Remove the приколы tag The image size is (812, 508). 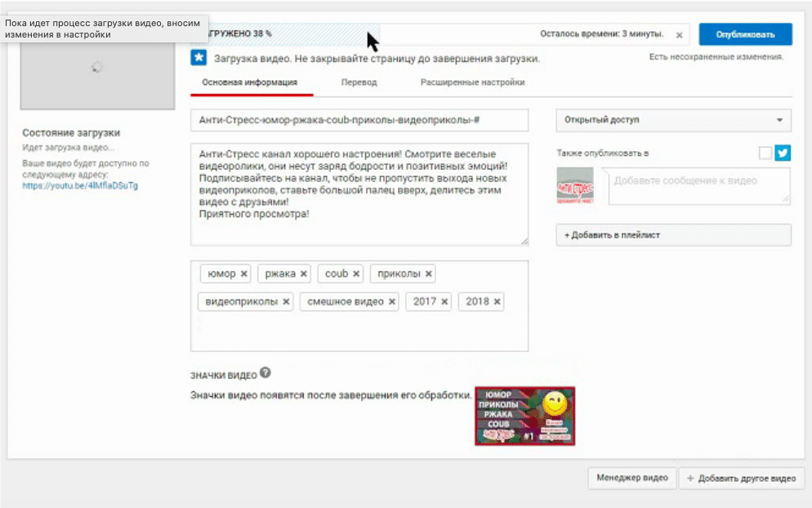(429, 274)
